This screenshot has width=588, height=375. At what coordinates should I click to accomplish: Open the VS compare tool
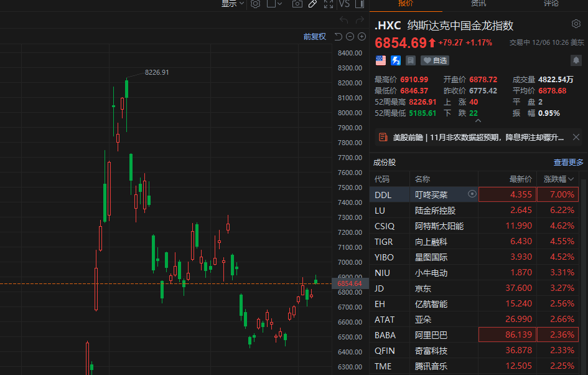pyautogui.click(x=344, y=4)
